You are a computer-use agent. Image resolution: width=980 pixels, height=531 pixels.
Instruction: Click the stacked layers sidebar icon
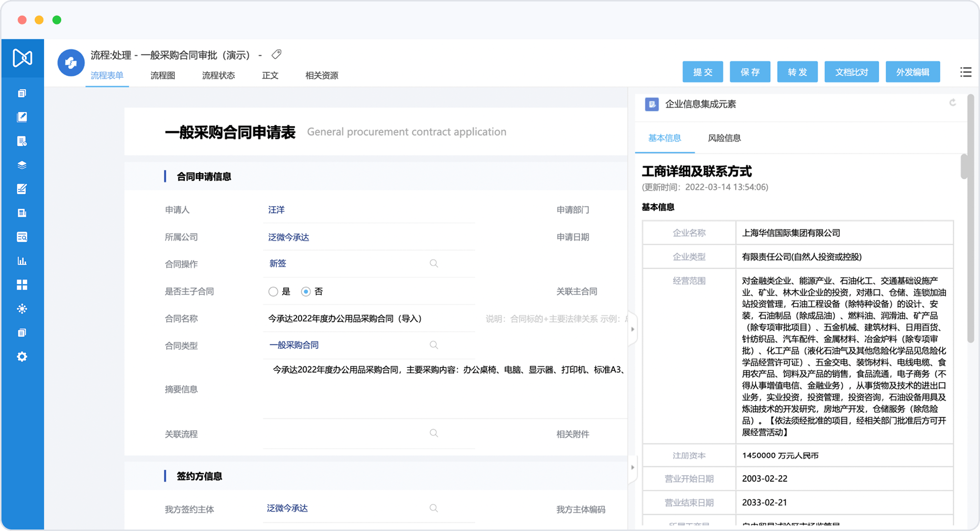pos(22,165)
